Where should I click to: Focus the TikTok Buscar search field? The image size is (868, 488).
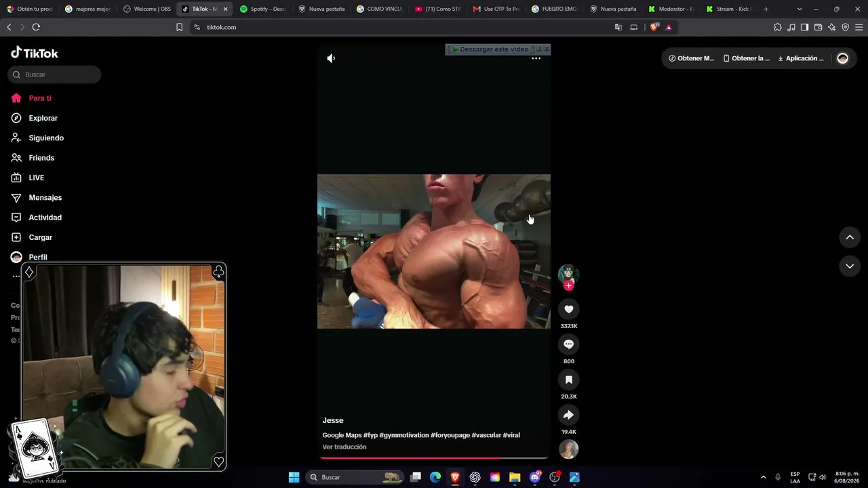[54, 75]
